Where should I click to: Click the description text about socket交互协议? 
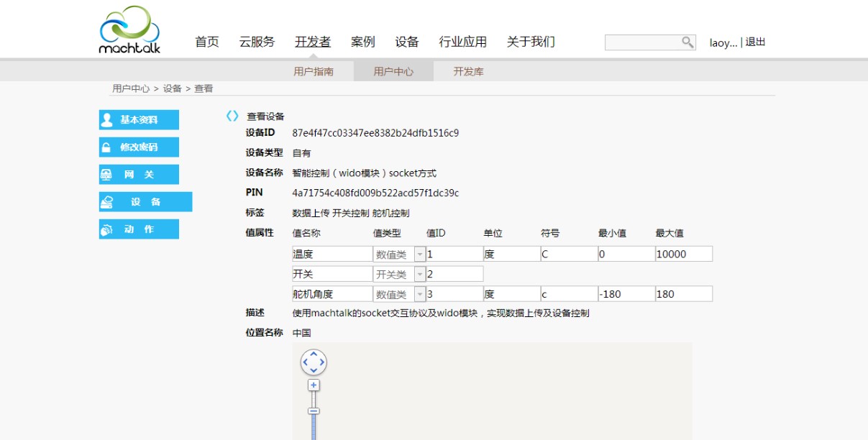click(441, 313)
